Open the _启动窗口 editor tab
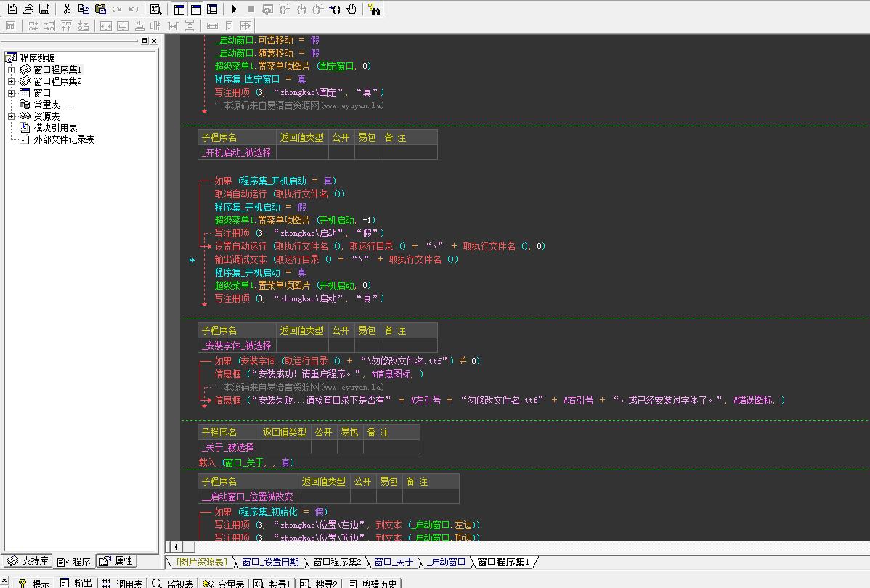This screenshot has height=588, width=870. coord(446,562)
